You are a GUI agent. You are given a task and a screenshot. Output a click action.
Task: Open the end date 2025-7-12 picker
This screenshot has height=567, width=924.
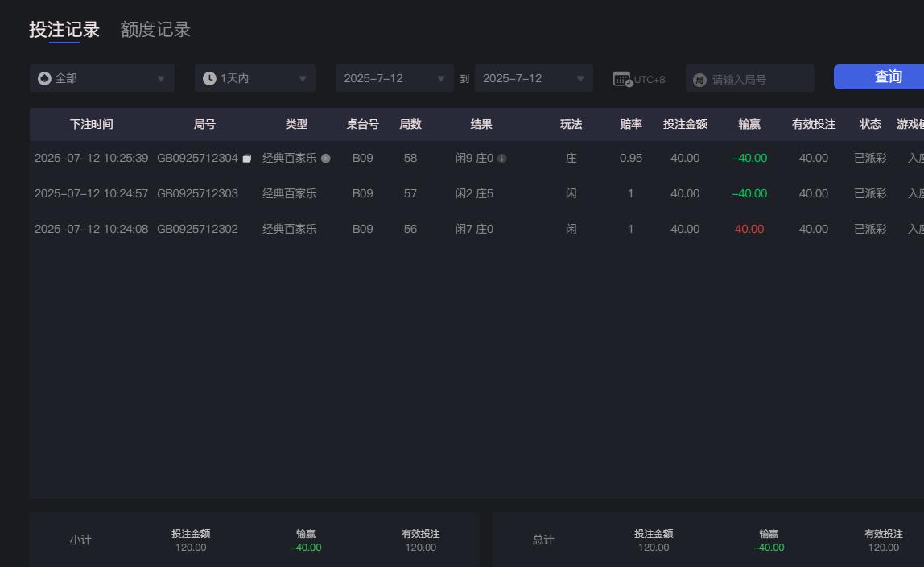click(x=534, y=78)
